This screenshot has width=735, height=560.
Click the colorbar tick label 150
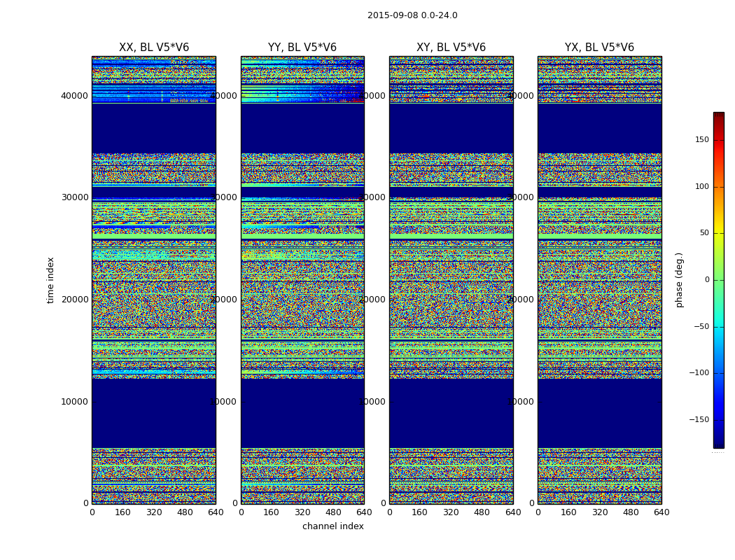click(701, 140)
